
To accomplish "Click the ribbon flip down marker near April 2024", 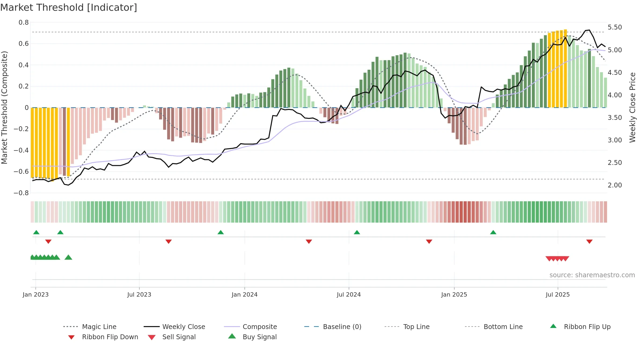I will [x=309, y=242].
